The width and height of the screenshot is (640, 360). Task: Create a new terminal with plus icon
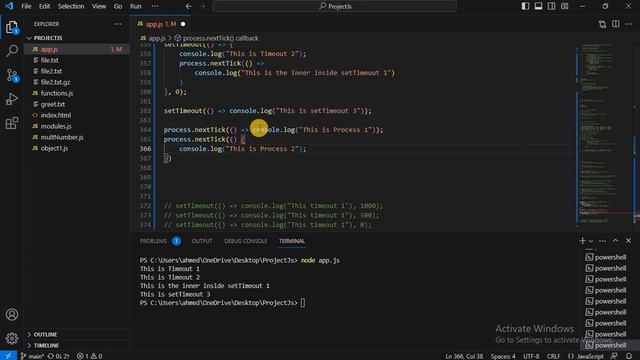pyautogui.click(x=582, y=241)
